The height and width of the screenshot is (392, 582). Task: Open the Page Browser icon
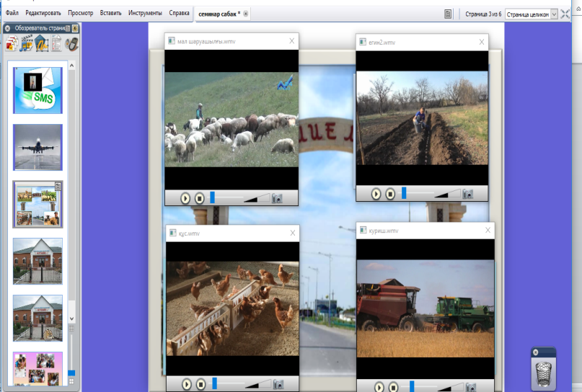pos(12,43)
